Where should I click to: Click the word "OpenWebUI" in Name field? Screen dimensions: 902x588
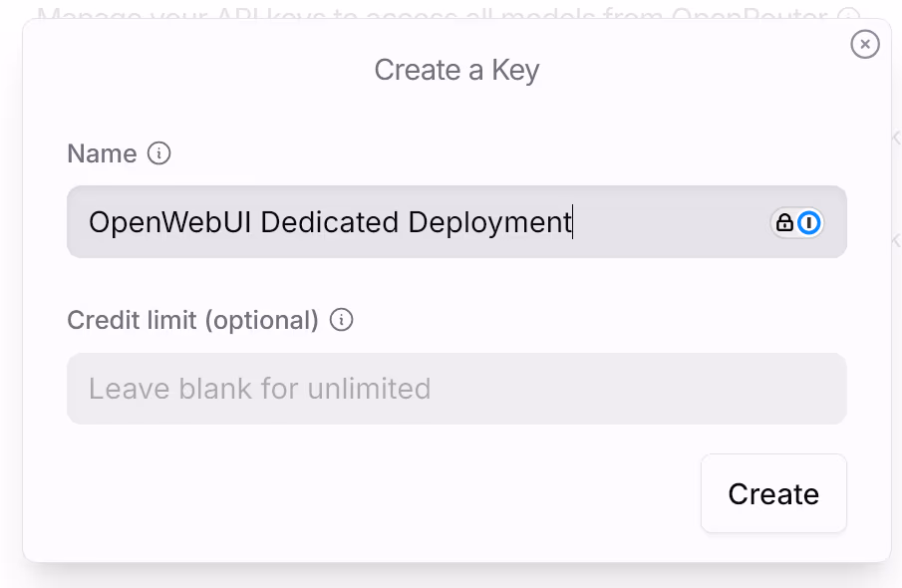click(170, 222)
